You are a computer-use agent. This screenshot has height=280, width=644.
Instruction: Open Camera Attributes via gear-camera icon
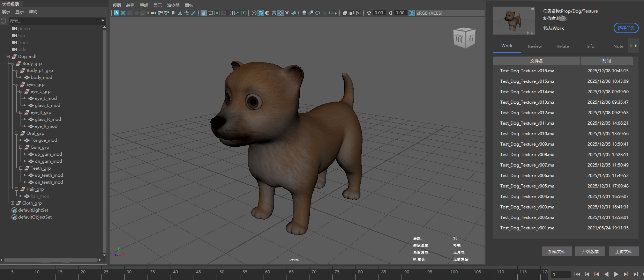[x=167, y=13]
